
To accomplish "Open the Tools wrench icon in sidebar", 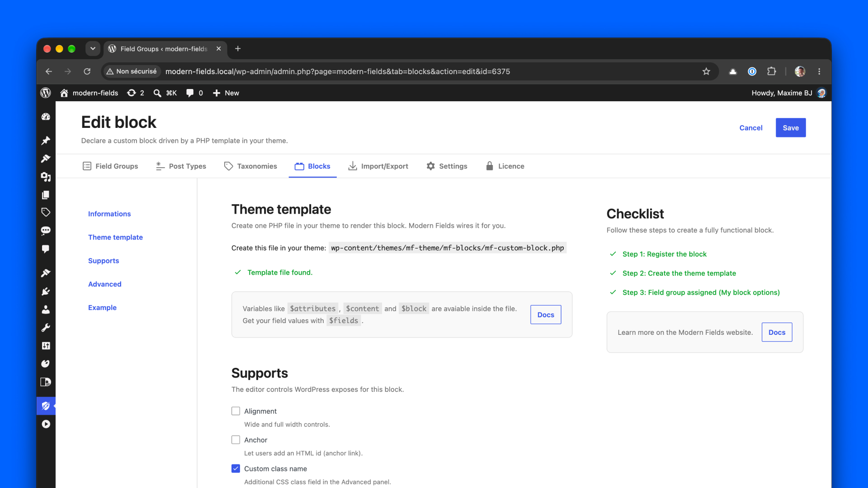I will 46,328.
